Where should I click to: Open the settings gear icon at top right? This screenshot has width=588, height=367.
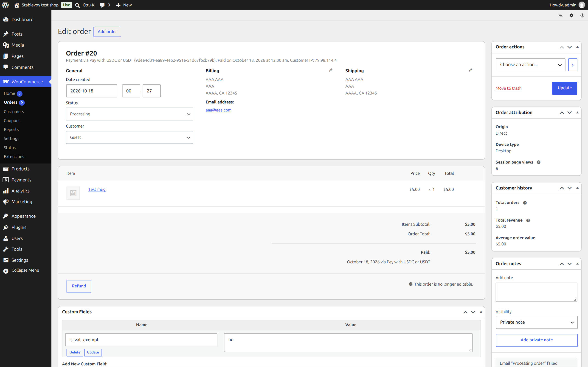click(x=571, y=16)
